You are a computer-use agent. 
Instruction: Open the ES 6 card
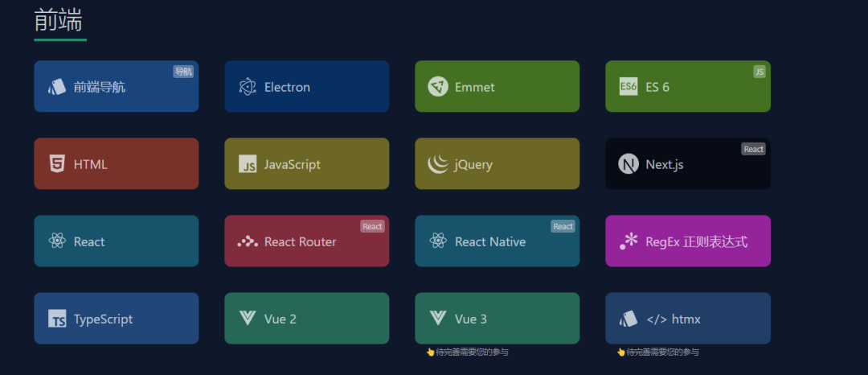coord(688,86)
